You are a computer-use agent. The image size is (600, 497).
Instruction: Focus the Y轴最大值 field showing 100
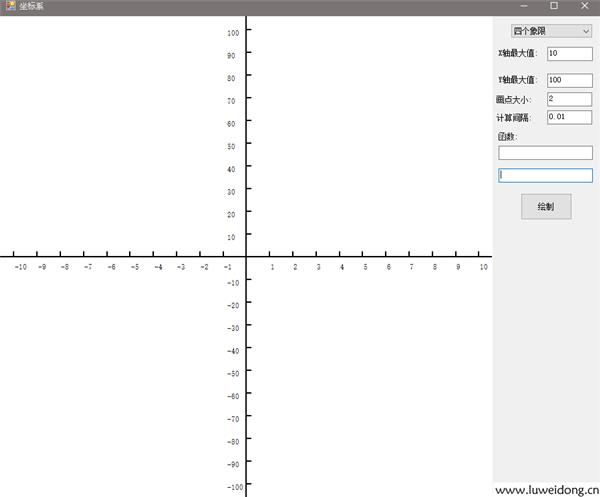[569, 80]
